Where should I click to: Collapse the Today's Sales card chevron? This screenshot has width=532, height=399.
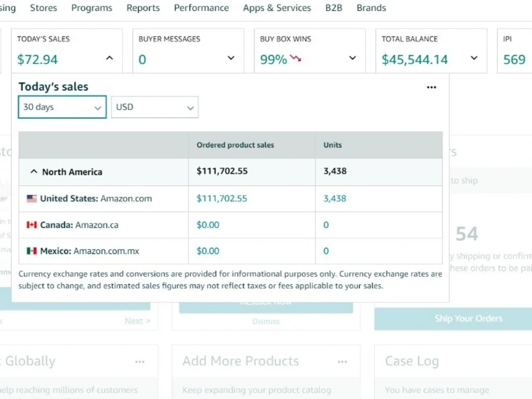[x=109, y=59]
